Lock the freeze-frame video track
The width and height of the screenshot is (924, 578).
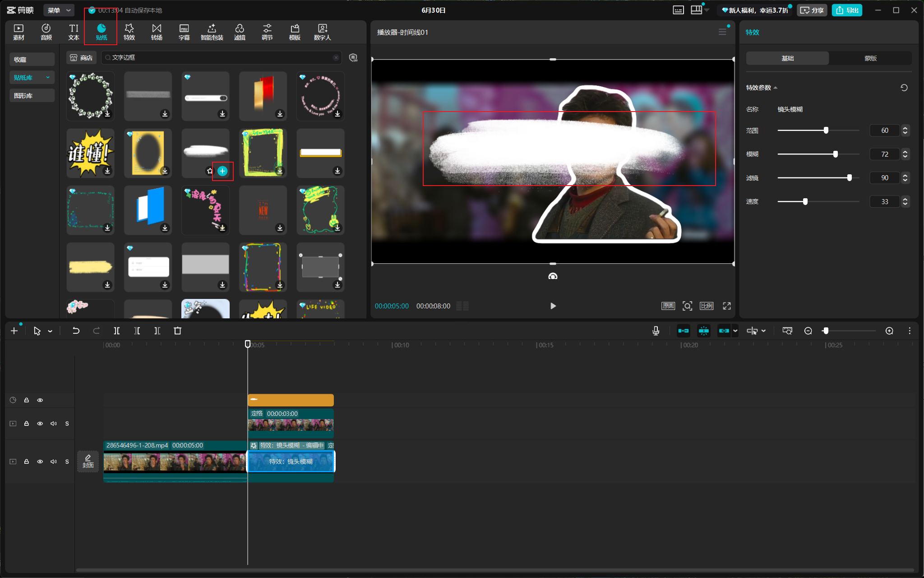[x=27, y=424]
